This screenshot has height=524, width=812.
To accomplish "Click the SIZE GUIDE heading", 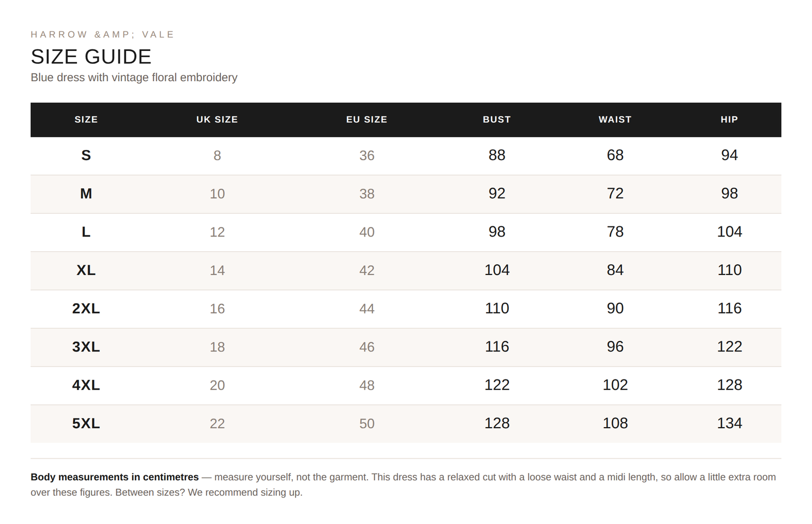I will pyautogui.click(x=91, y=57).
